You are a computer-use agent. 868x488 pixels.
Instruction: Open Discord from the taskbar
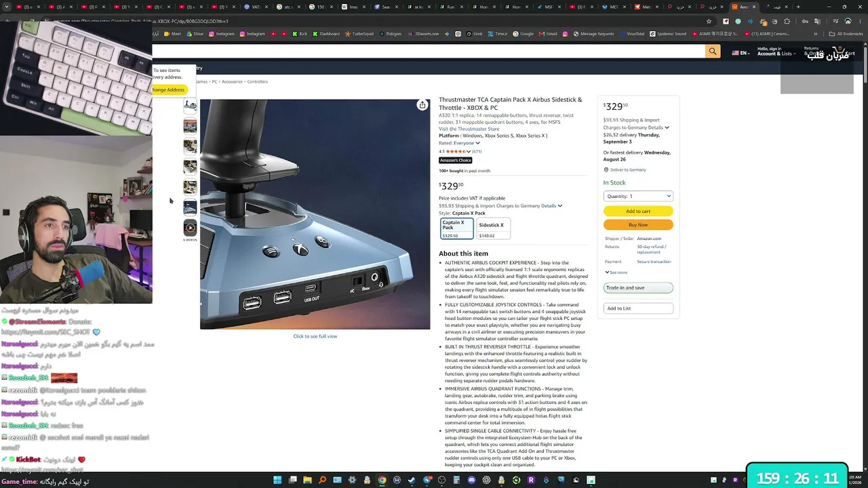[471, 480]
